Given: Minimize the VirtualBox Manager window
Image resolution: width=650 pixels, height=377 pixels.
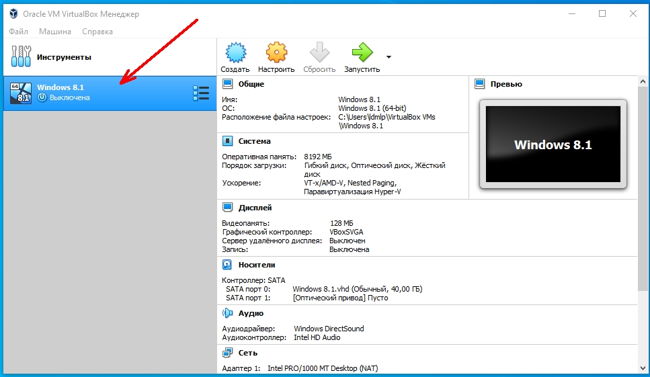Looking at the screenshot, I should (x=572, y=14).
